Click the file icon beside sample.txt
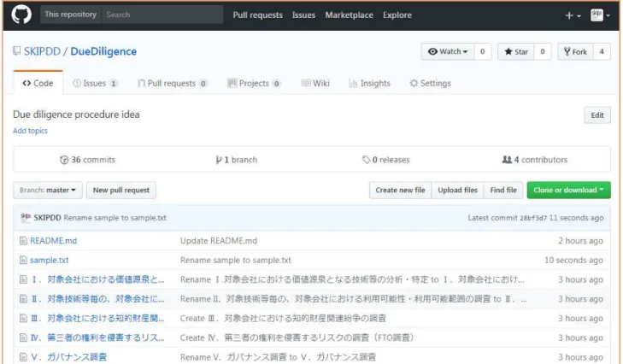Screen dimensions: 623x364 pos(23,261)
